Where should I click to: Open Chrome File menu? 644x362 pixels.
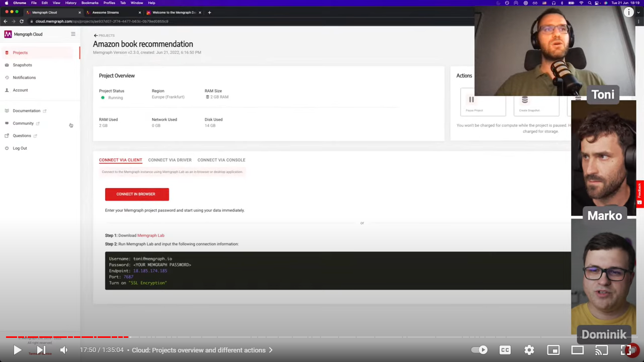pyautogui.click(x=34, y=3)
